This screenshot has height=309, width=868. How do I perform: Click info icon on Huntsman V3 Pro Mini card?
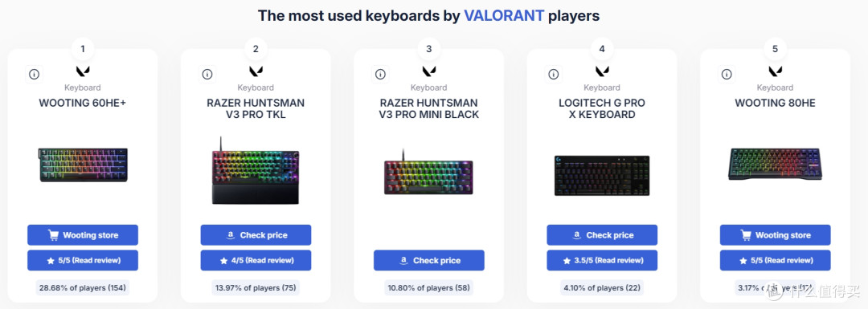click(380, 74)
